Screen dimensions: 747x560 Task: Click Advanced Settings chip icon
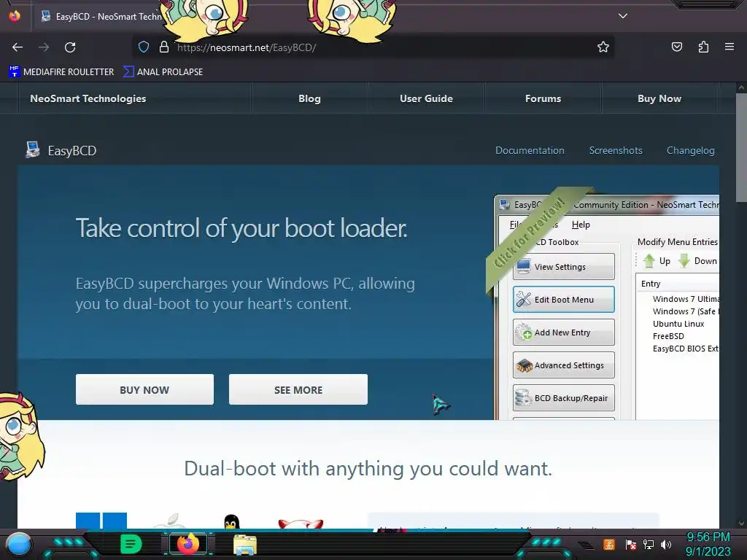[524, 365]
